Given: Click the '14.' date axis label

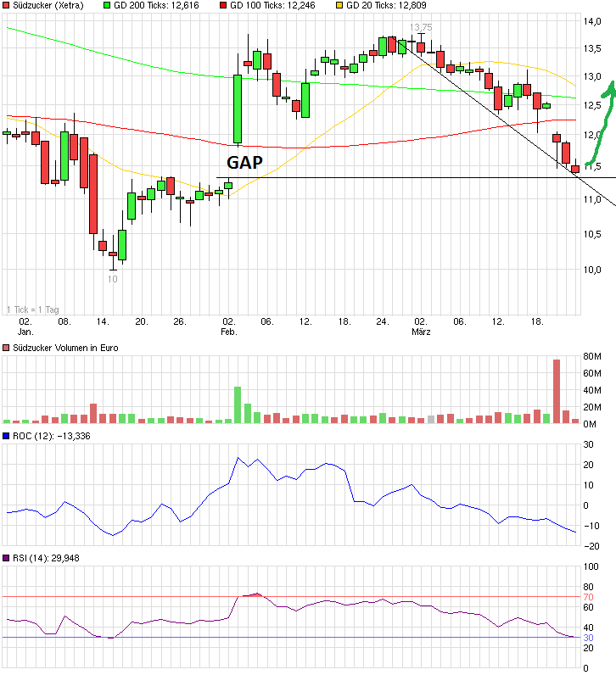Looking at the screenshot, I should (103, 321).
